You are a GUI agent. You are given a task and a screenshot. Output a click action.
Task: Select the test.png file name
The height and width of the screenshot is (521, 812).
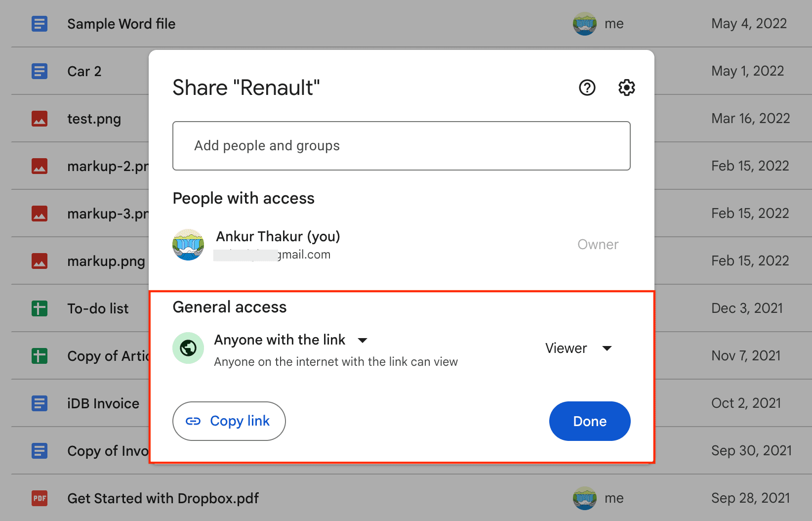pos(94,119)
